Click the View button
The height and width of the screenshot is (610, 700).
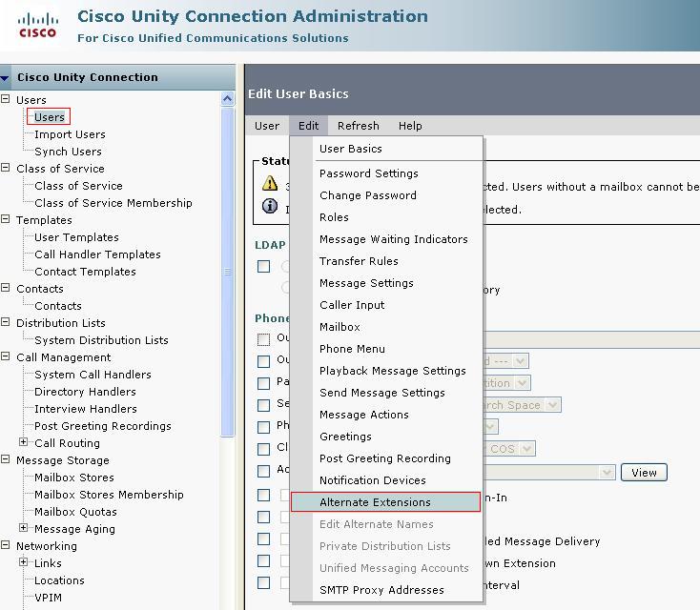pyautogui.click(x=644, y=472)
